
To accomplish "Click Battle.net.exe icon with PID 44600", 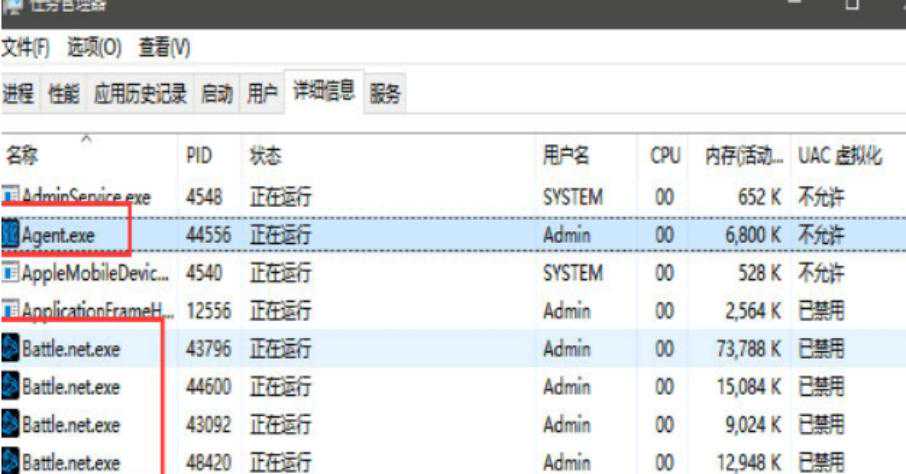I will click(11, 387).
